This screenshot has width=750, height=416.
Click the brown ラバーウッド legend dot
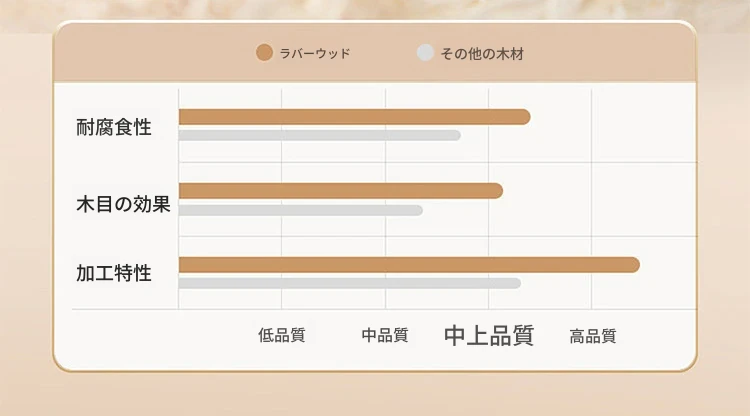pyautogui.click(x=264, y=53)
